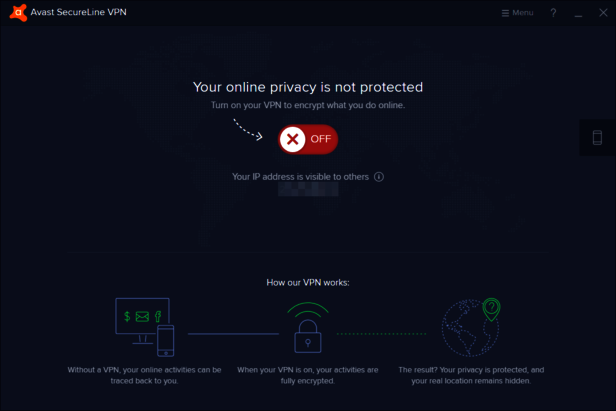616x411 pixels.
Task: Click 'Turn on your VPN to encrypt' text
Action: tap(308, 105)
